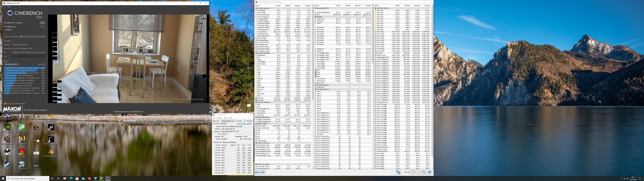
Task: Open Core Temp Options menu
Action: click(219, 118)
